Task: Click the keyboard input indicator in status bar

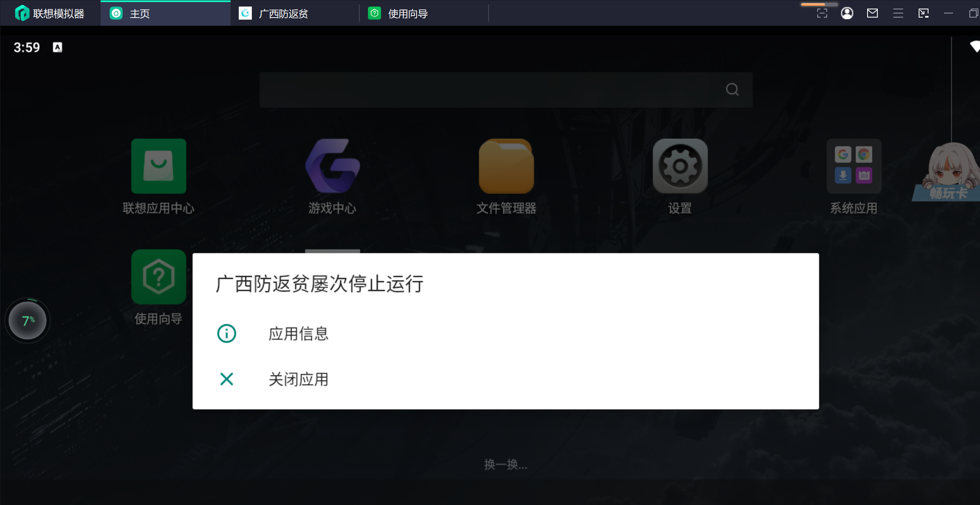Action: [58, 47]
